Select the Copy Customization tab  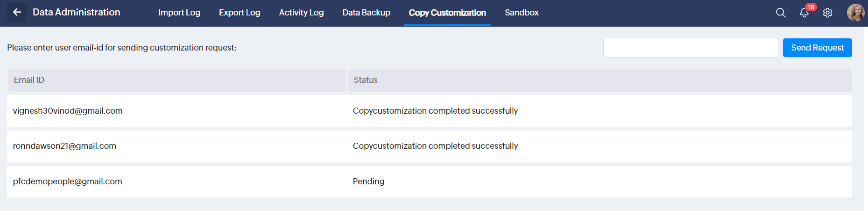(447, 13)
